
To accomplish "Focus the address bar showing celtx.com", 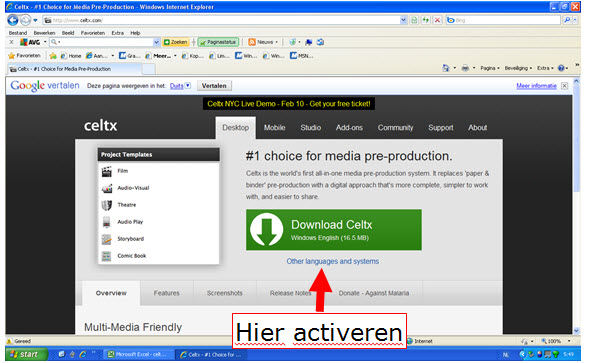I will click(221, 20).
